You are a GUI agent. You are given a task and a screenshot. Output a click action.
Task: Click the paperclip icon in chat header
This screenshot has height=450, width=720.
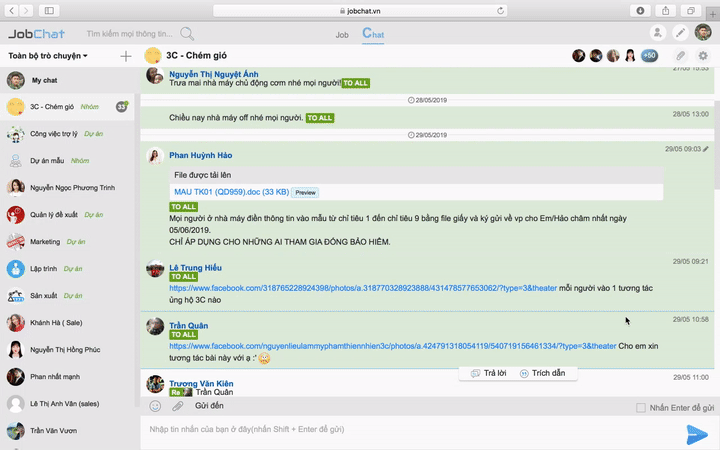680,56
